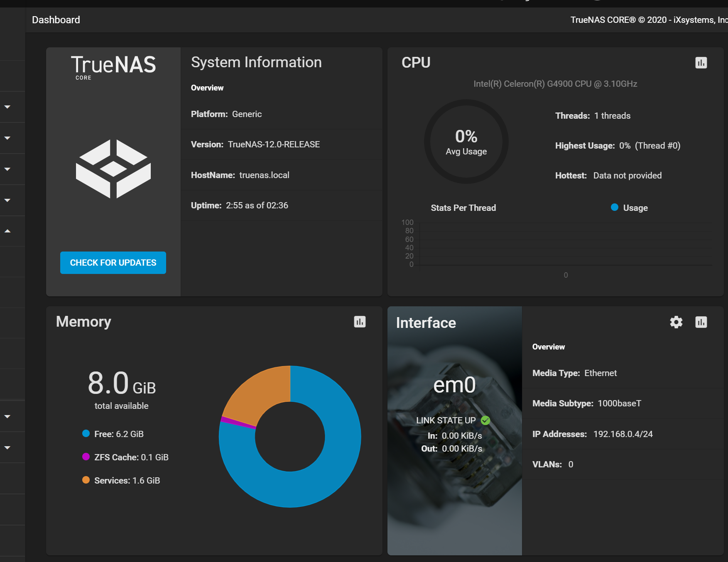Click the Services: 1.6 GiB label
Viewport: 728px width, 562px height.
[127, 481]
